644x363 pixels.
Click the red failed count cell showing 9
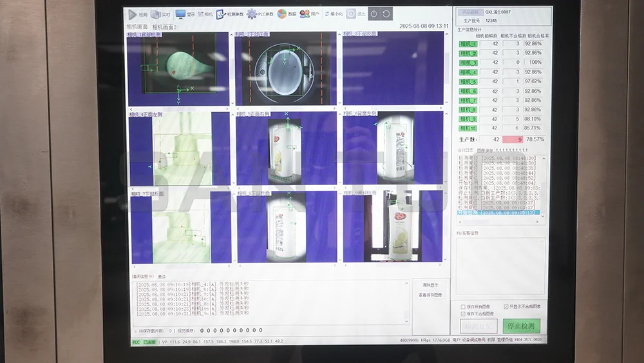click(x=513, y=139)
